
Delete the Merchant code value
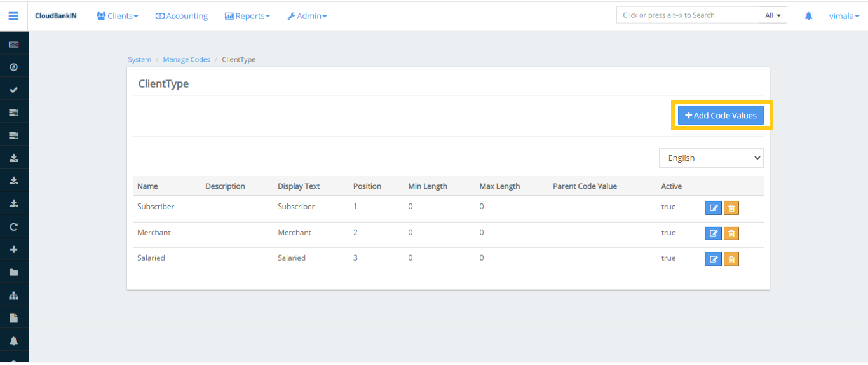tap(731, 233)
